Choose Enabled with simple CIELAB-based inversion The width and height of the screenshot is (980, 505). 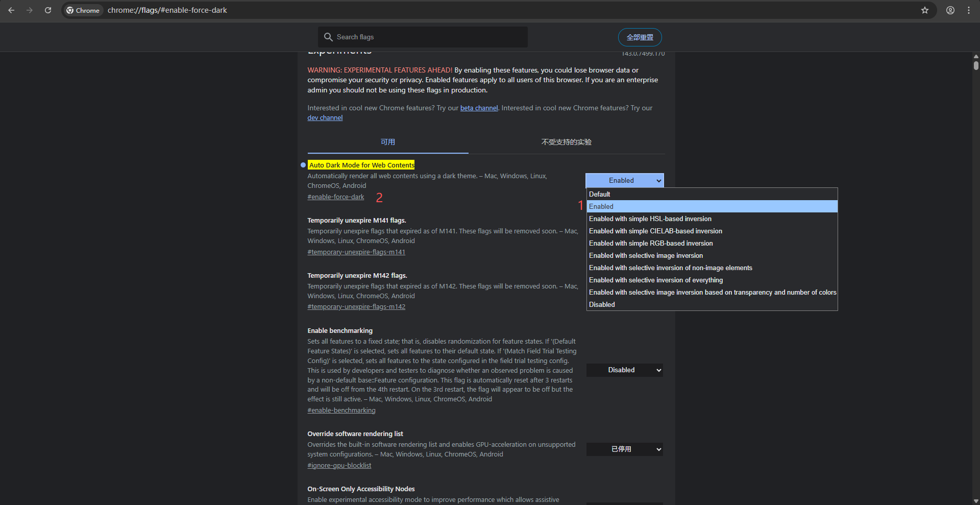(x=712, y=231)
